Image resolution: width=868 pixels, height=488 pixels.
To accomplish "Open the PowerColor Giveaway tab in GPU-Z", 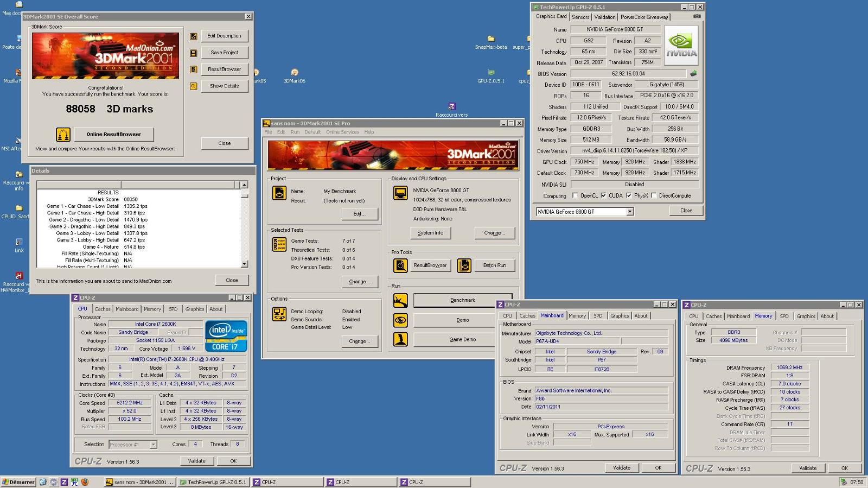I will 644,17.
